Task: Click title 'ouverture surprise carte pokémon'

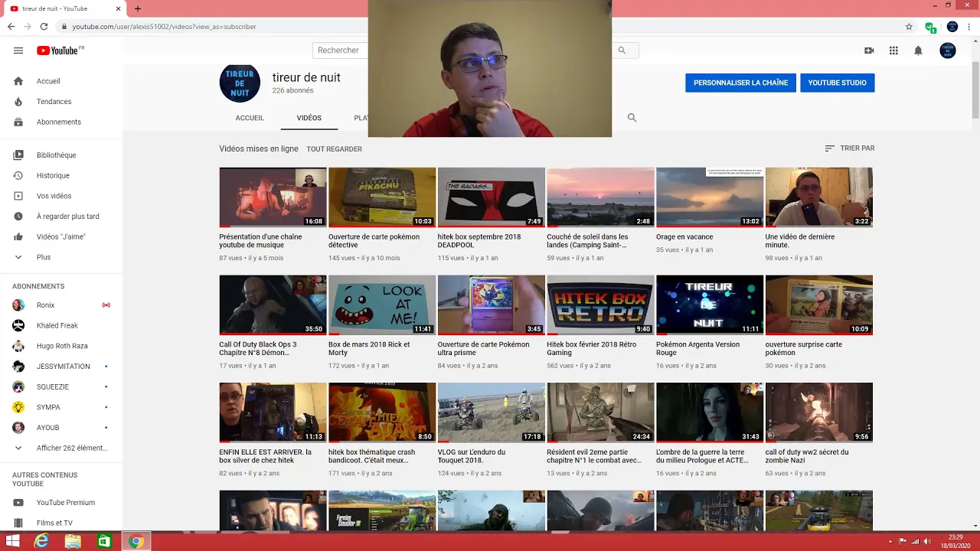Action: pos(804,349)
